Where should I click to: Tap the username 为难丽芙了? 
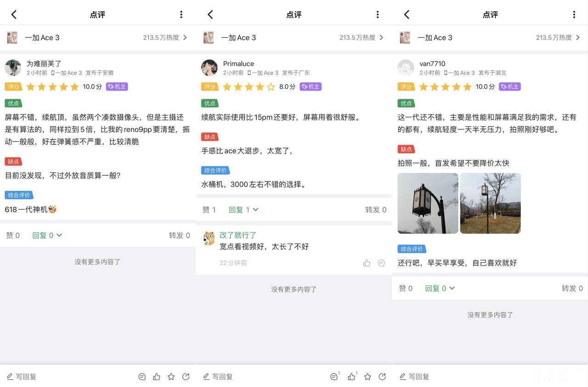point(44,64)
